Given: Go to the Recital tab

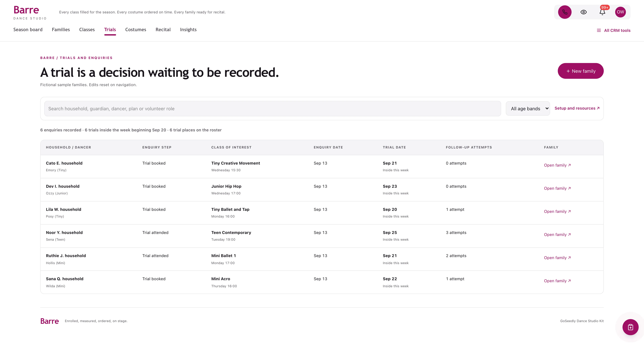Looking at the screenshot, I should click(163, 29).
